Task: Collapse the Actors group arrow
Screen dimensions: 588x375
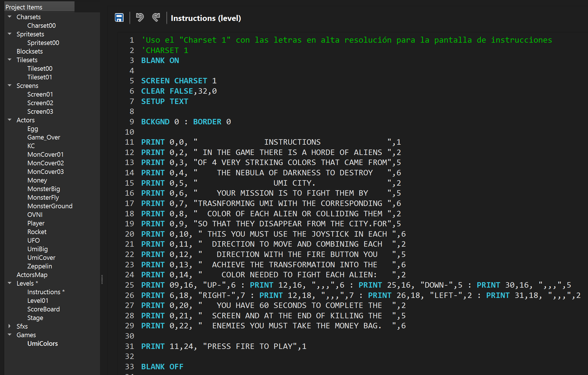Action: [10, 120]
